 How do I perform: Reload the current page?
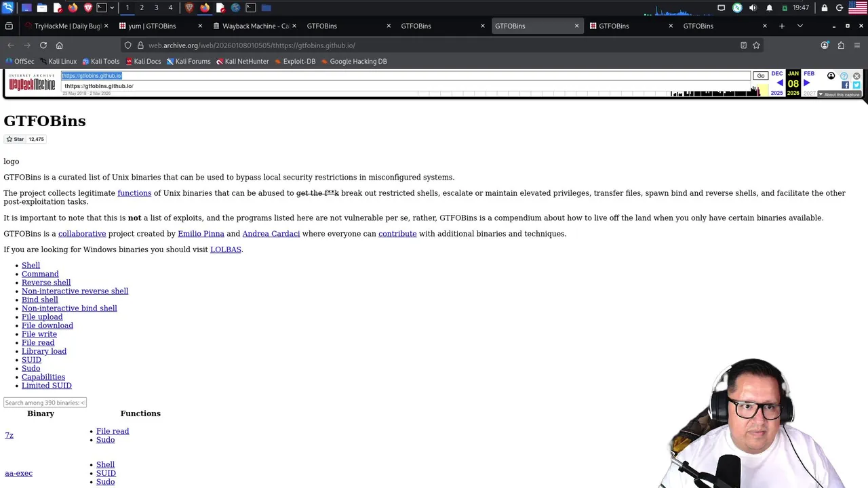pos(43,45)
